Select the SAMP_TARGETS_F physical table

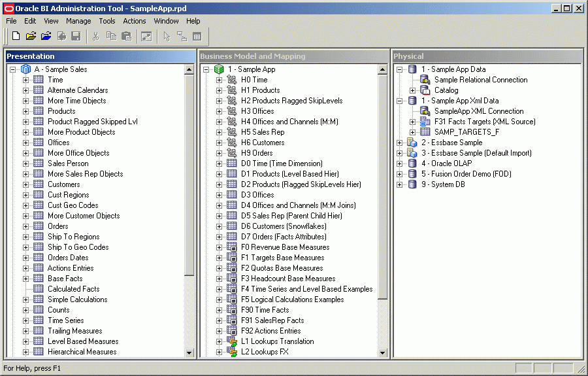(x=467, y=132)
